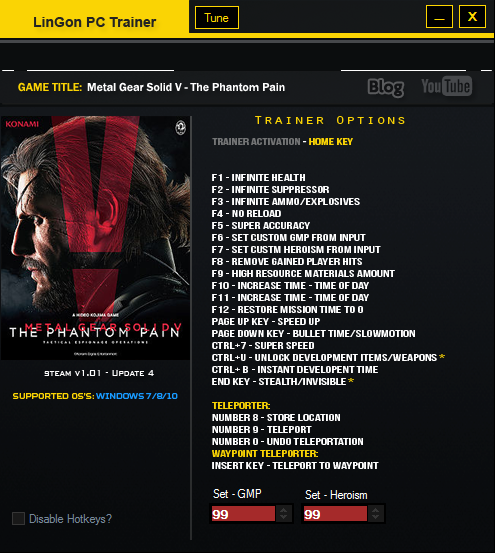Click the Home Key activation text
This screenshot has height=553, width=495.
331,142
